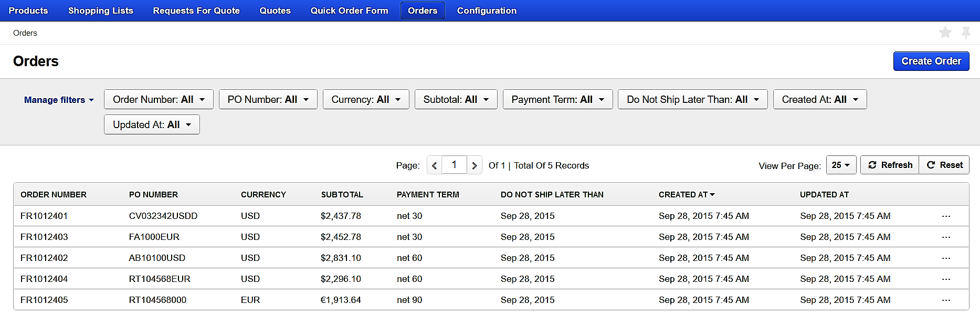The width and height of the screenshot is (980, 315).
Task: Select order number FR1012401
Action: pos(44,216)
